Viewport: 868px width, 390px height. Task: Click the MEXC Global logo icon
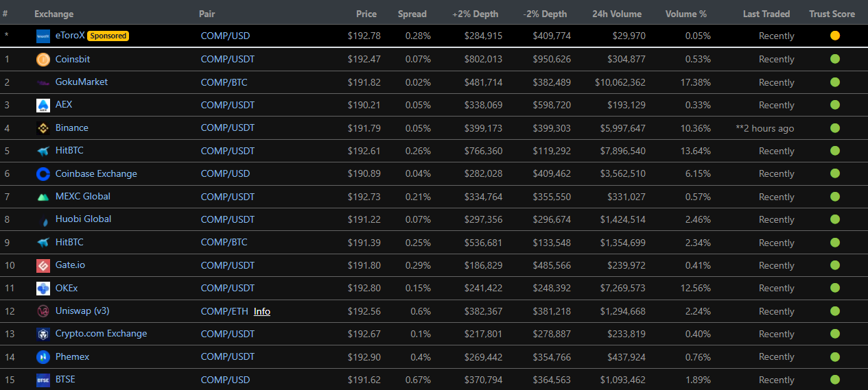tap(43, 197)
